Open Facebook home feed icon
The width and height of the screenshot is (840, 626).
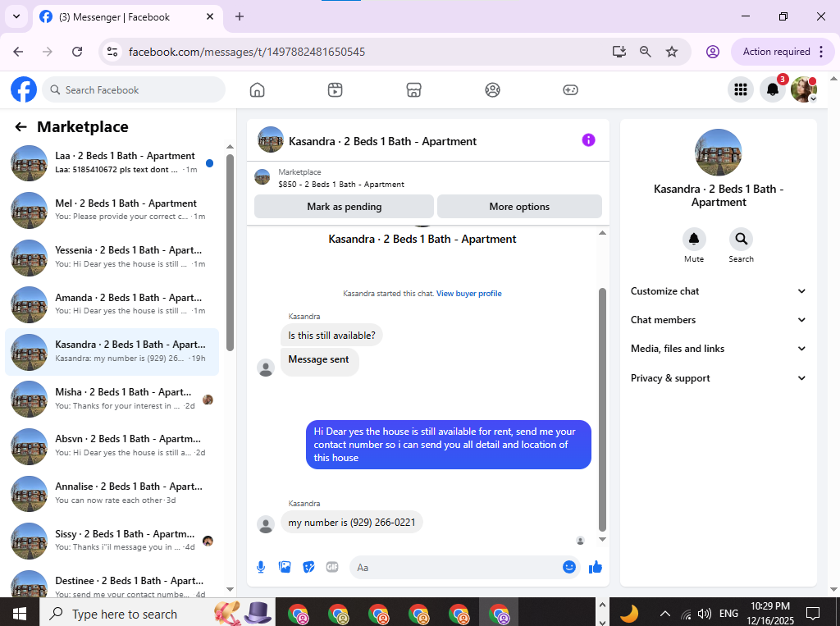[257, 89]
